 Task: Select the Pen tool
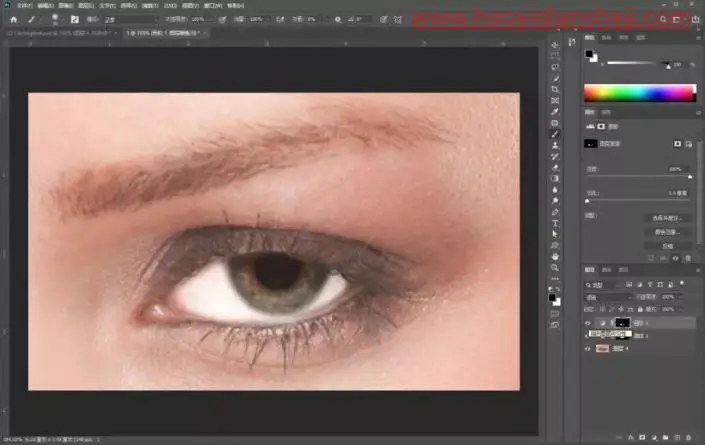coord(555,212)
